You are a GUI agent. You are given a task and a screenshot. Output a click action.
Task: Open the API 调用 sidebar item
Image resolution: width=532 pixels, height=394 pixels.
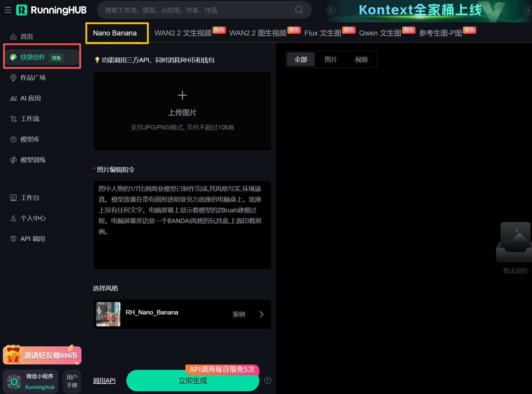pyautogui.click(x=32, y=239)
